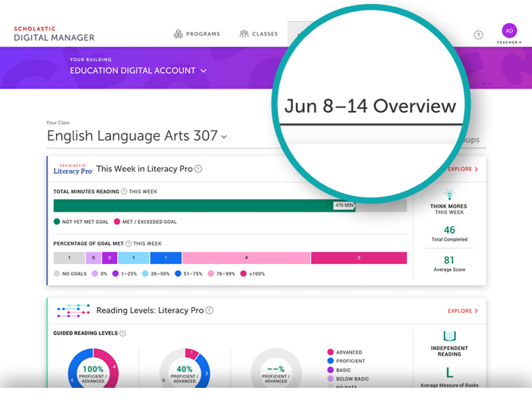Expand the Education Digital Account building dropdown
The height and width of the screenshot is (400, 532).
coord(203,71)
